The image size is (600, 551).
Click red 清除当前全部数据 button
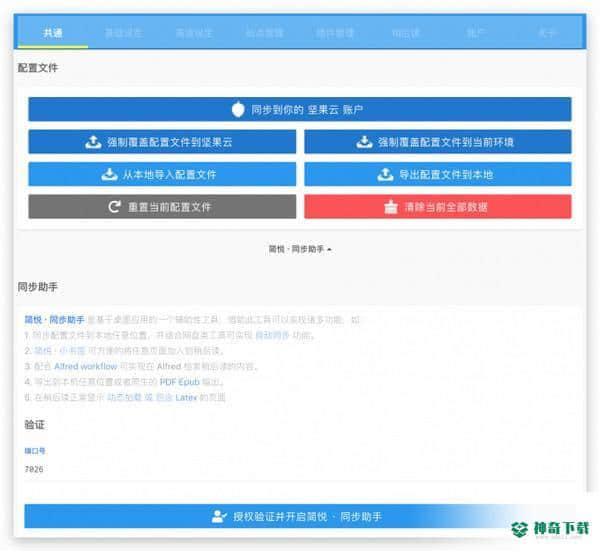point(438,207)
